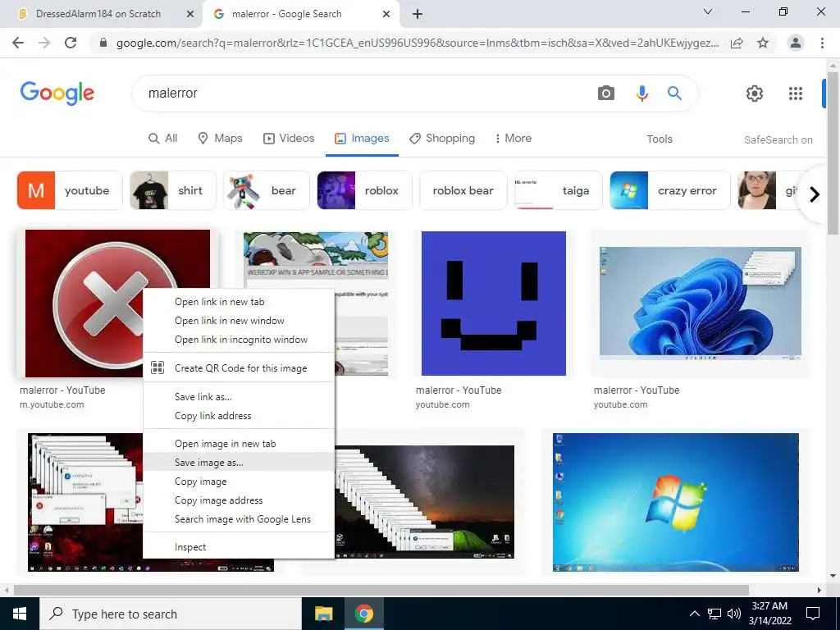The image size is (840, 630).
Task: Click inside the malerror search box
Action: [x=364, y=94]
